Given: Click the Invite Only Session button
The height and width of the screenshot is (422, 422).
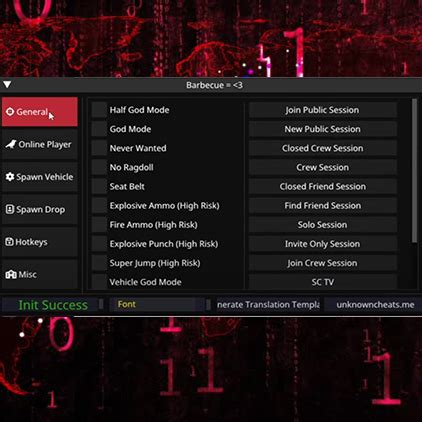Looking at the screenshot, I should point(323,244).
